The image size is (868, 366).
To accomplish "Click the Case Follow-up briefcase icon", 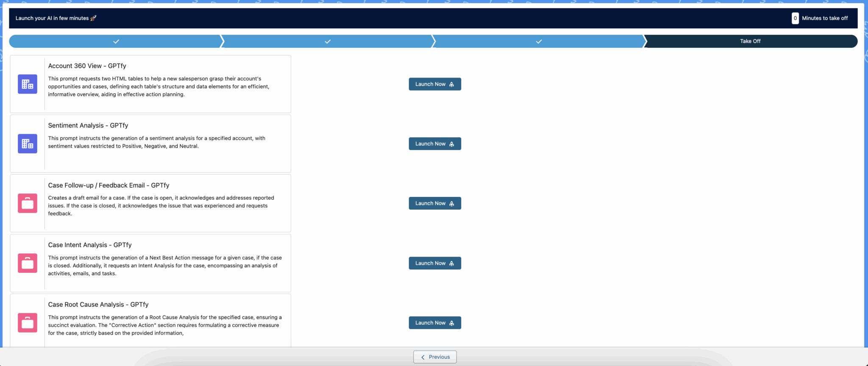I will click(28, 203).
